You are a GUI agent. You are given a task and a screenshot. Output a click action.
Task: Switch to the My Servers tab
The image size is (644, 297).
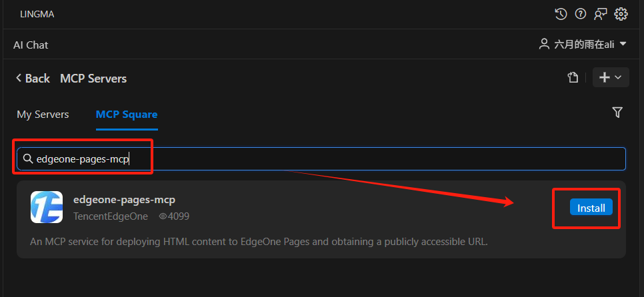tap(43, 115)
